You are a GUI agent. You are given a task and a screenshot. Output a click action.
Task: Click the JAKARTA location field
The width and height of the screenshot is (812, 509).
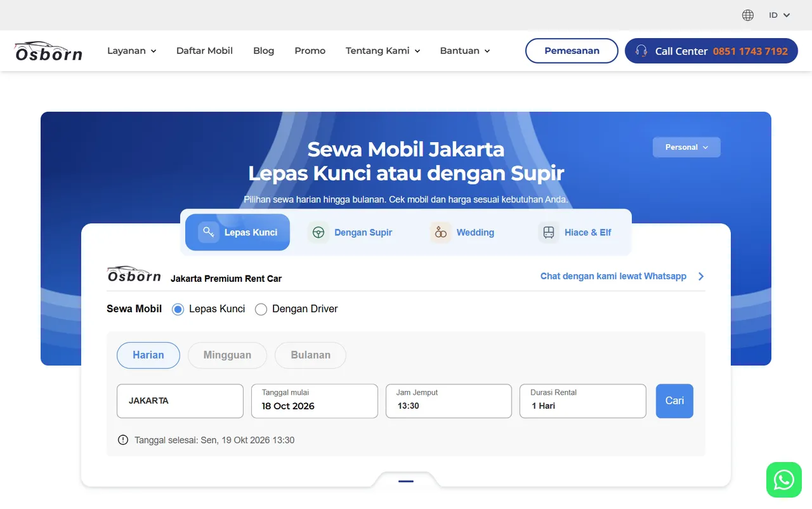(x=180, y=401)
